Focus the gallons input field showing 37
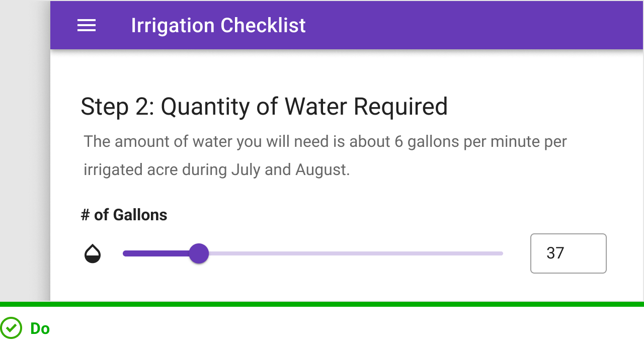Viewport: 644px width, 347px height. pyautogui.click(x=568, y=253)
